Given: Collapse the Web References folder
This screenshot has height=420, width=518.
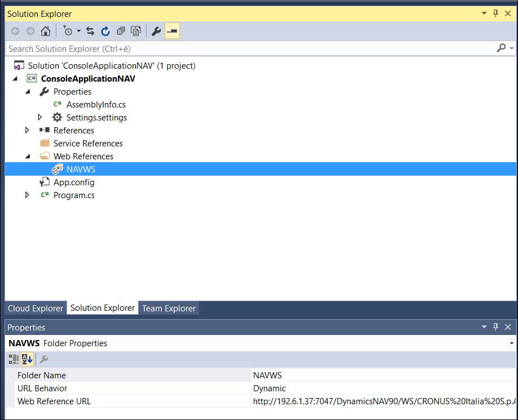Looking at the screenshot, I should coord(27,157).
